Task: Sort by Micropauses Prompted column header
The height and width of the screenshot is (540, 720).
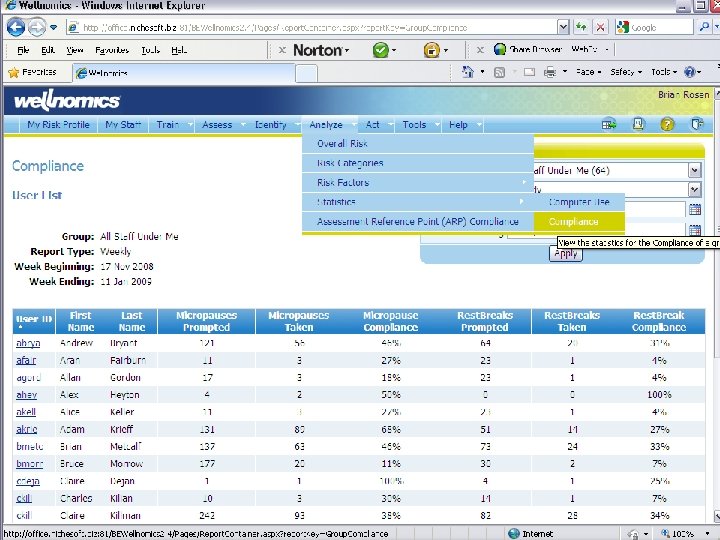Action: pos(206,321)
